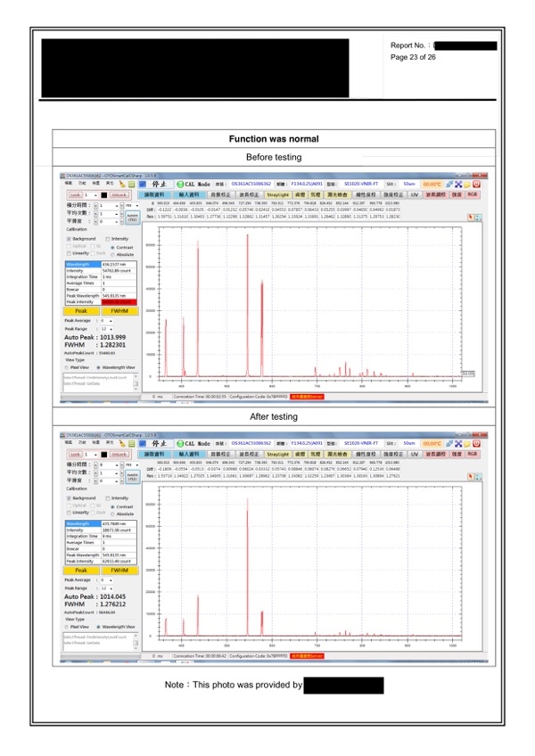Click blue square icon beside stop label, Before-testing
The image size is (535, 756).
pos(143,185)
